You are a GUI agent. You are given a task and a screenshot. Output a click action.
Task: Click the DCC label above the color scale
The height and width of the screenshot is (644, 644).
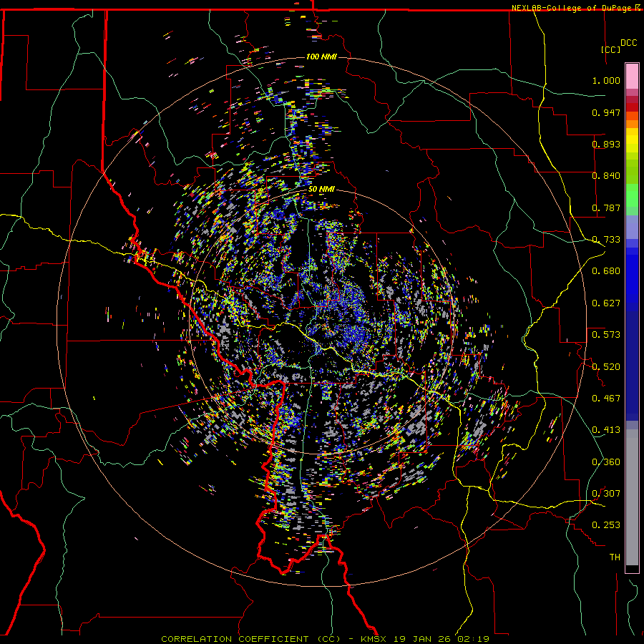coord(628,43)
